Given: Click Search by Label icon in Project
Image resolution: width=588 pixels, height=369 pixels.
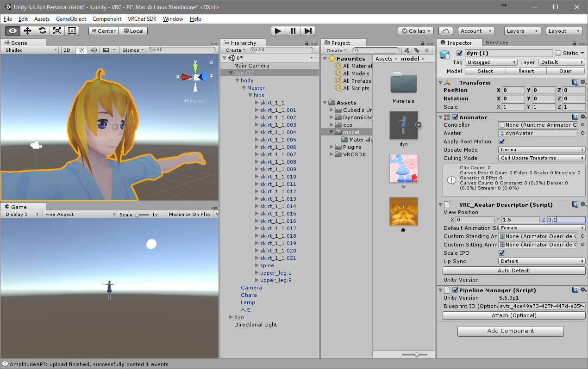Looking at the screenshot, I should [x=417, y=50].
